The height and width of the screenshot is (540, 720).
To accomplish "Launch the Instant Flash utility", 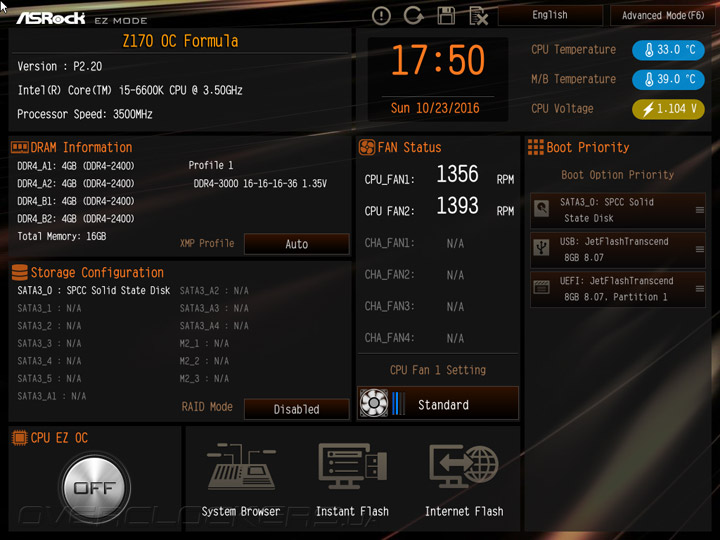I will pyautogui.click(x=352, y=480).
